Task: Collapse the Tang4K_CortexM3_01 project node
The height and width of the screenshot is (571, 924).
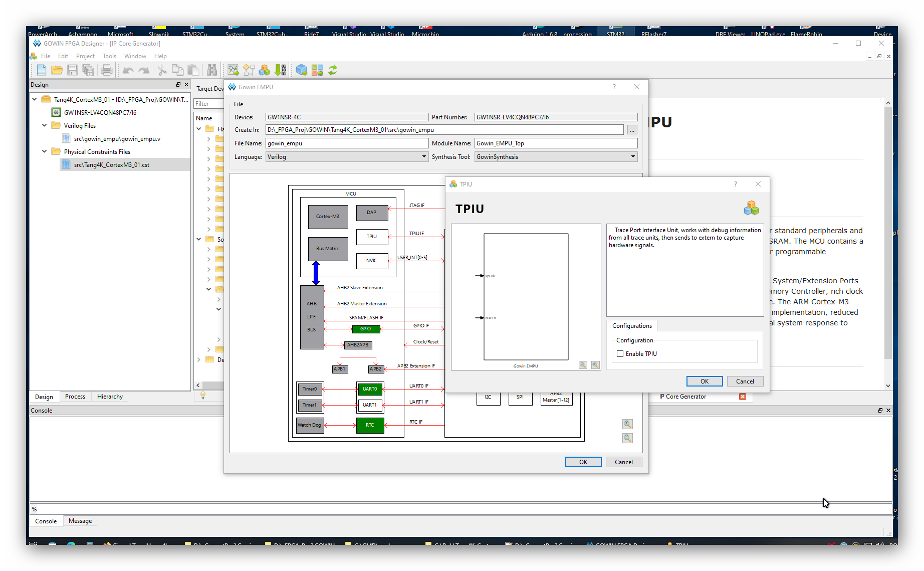Action: pyautogui.click(x=35, y=99)
